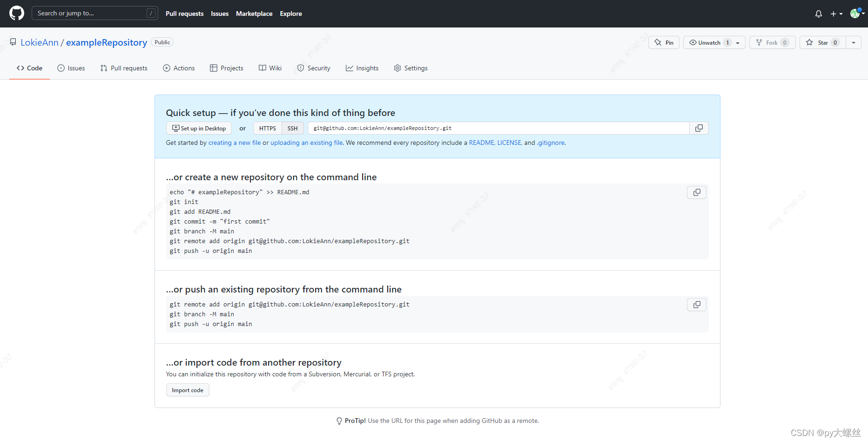Add a .gitignore via link
The height and width of the screenshot is (442, 868).
click(551, 143)
